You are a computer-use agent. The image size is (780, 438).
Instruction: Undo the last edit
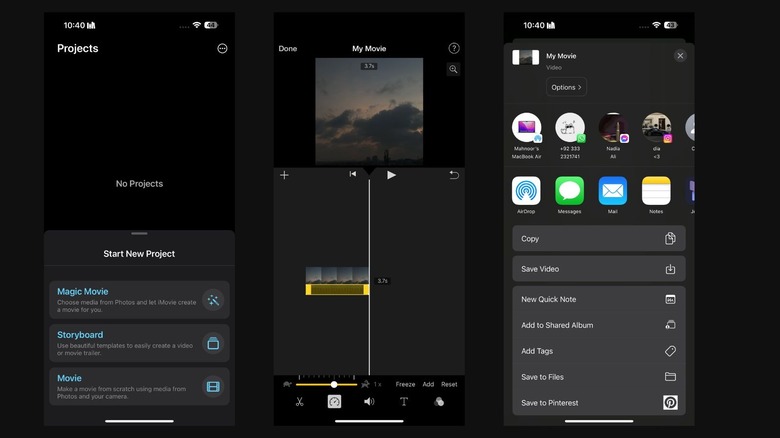[454, 175]
